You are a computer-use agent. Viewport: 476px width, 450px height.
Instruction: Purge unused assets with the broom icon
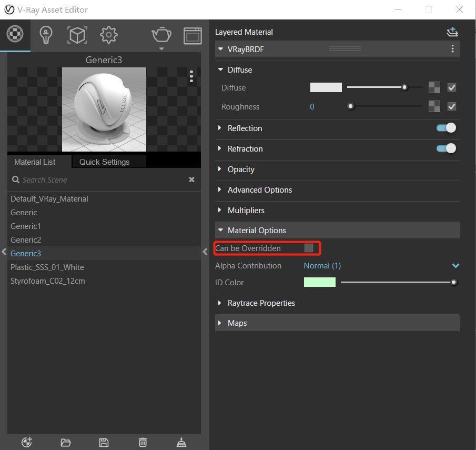click(181, 442)
